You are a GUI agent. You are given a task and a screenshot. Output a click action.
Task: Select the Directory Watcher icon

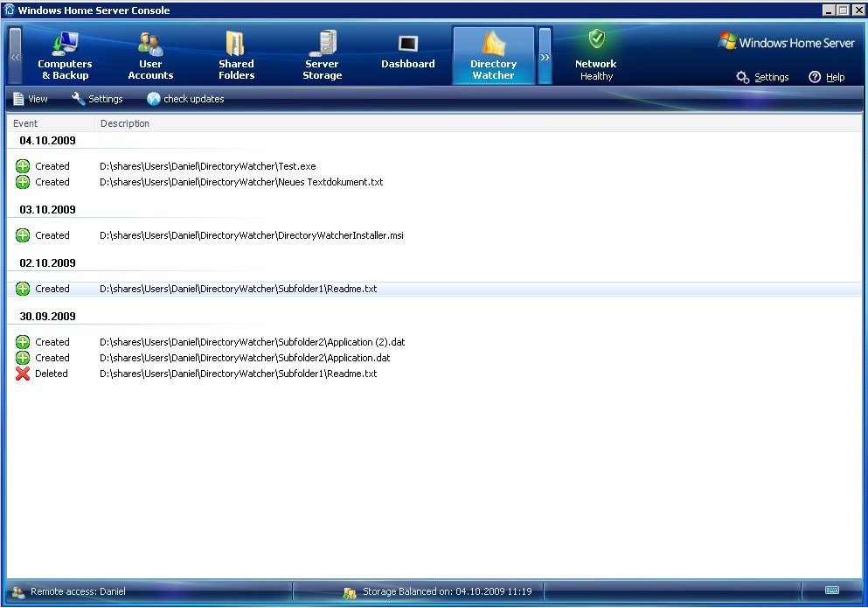click(x=494, y=44)
